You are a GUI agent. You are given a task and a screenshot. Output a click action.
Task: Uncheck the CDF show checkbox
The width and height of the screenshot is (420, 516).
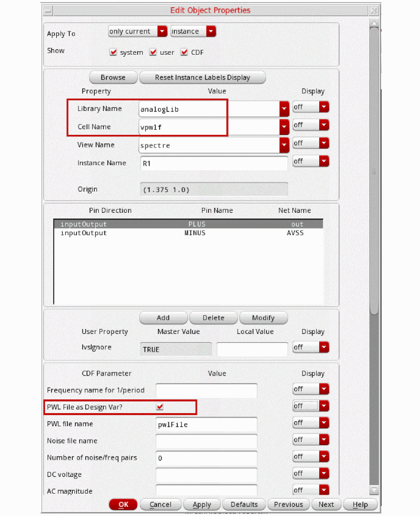pyautogui.click(x=184, y=52)
